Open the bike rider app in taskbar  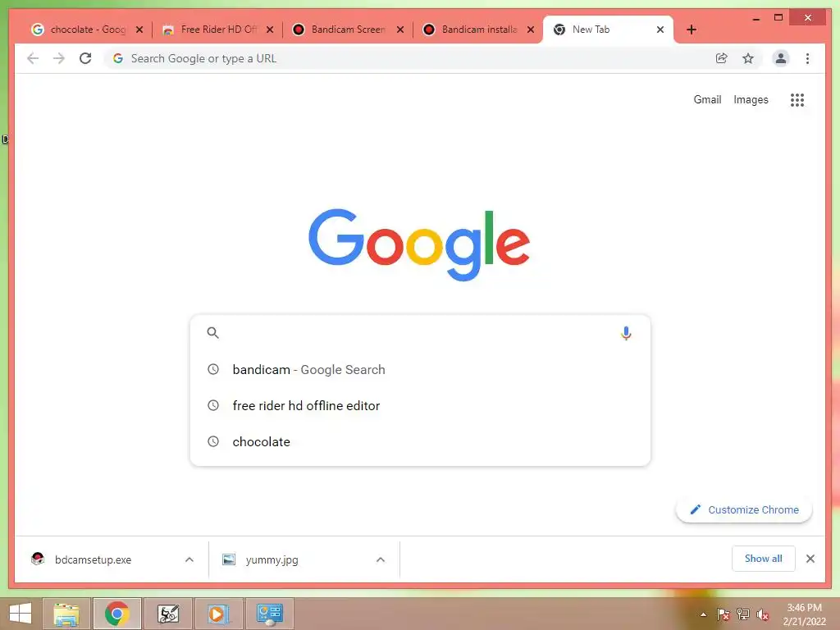[x=168, y=614]
